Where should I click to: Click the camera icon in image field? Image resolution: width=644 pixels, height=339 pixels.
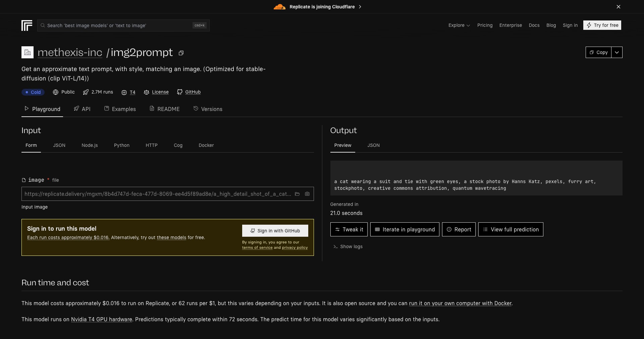(307, 194)
